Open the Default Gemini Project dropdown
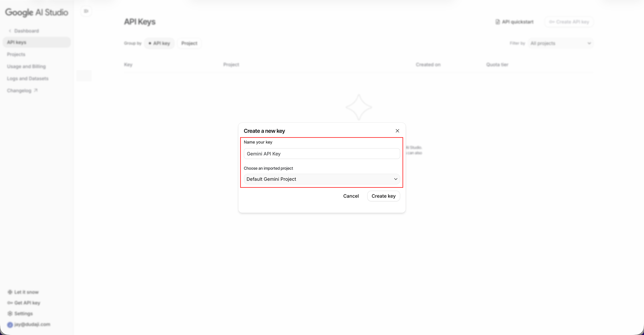Image resolution: width=644 pixels, height=335 pixels. [321, 179]
